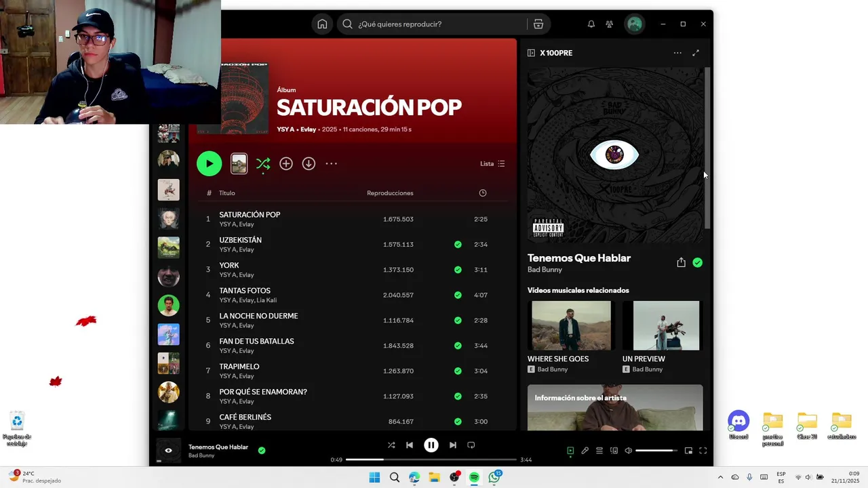This screenshot has width=868, height=488.
Task: Toggle the Now Playing view icon
Action: pos(570,451)
